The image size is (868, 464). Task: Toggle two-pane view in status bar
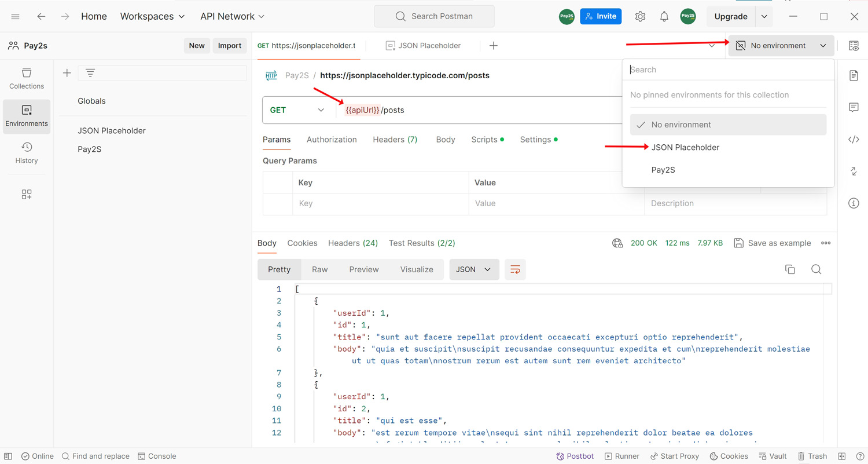tap(842, 456)
